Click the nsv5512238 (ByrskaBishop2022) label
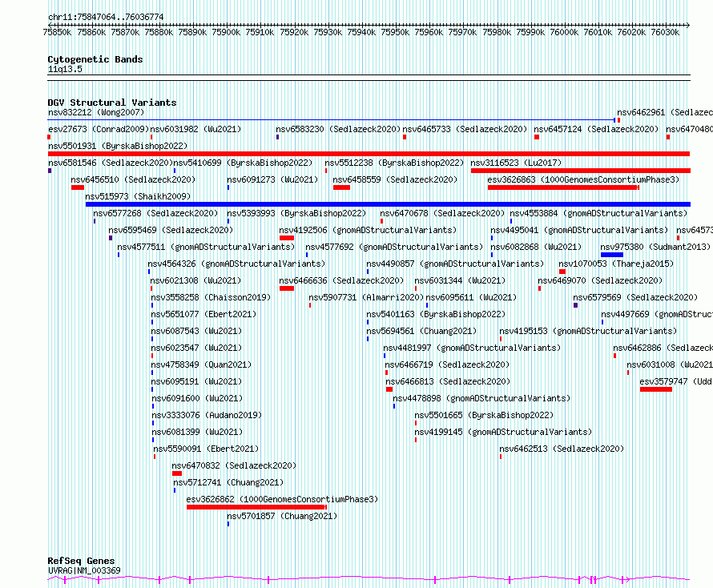This screenshot has height=588, width=713. pyautogui.click(x=394, y=163)
